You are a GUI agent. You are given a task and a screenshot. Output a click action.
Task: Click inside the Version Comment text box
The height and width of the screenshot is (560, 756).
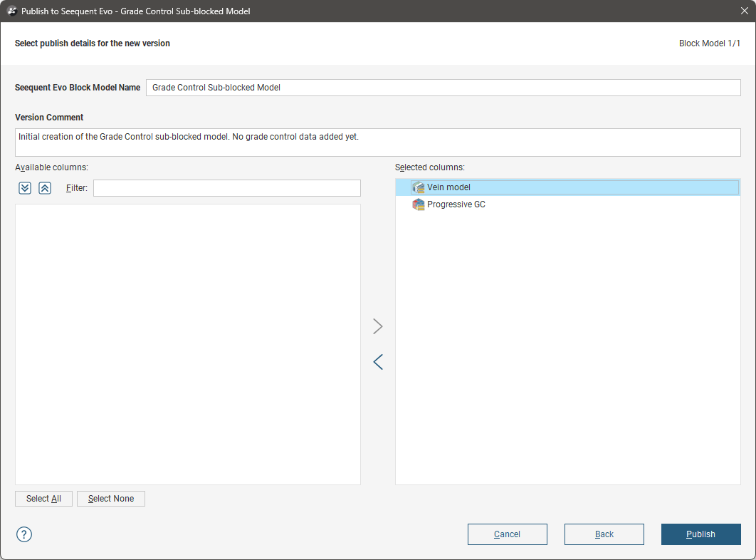(x=377, y=142)
